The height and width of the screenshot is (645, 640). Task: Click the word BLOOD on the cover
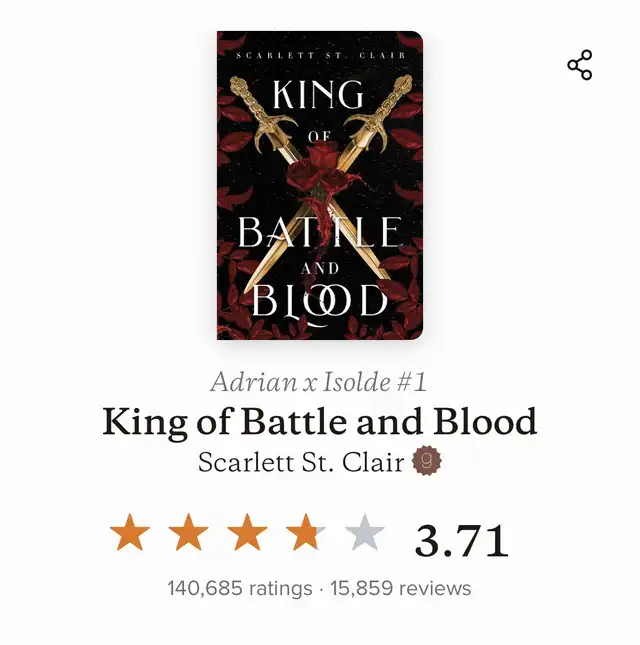click(x=320, y=301)
